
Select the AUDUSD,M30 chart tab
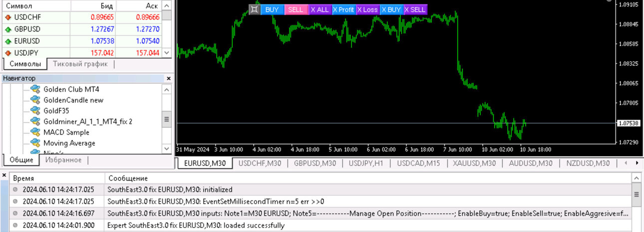531,163
